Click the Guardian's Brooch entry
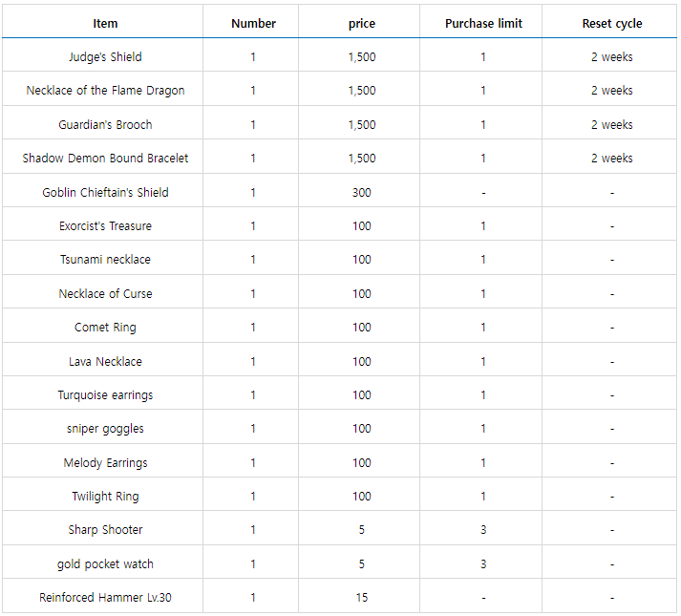Viewport: 681px width, 616px height. click(105, 125)
